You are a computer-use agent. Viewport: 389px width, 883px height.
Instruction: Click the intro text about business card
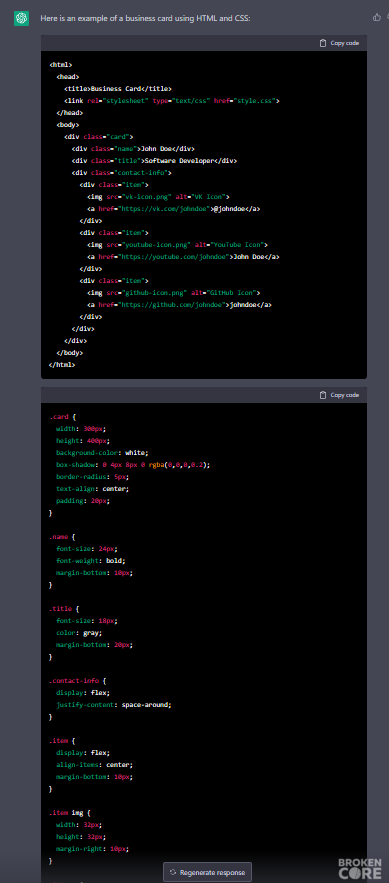145,19
